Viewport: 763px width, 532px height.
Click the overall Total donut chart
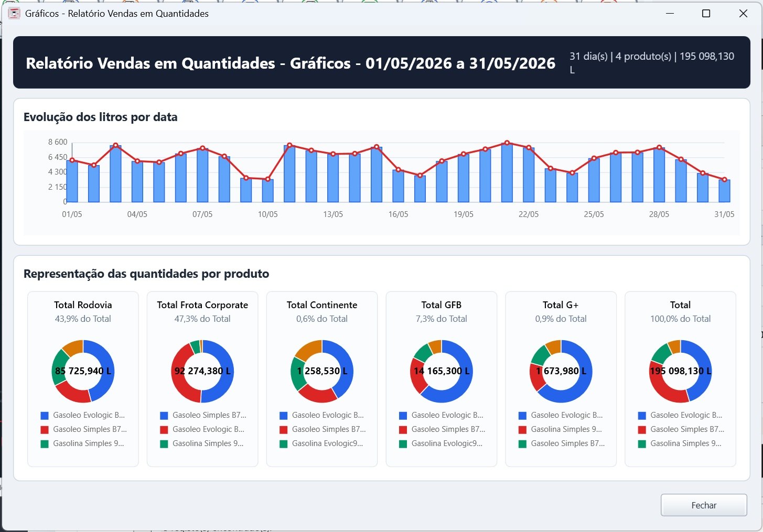[x=681, y=371]
